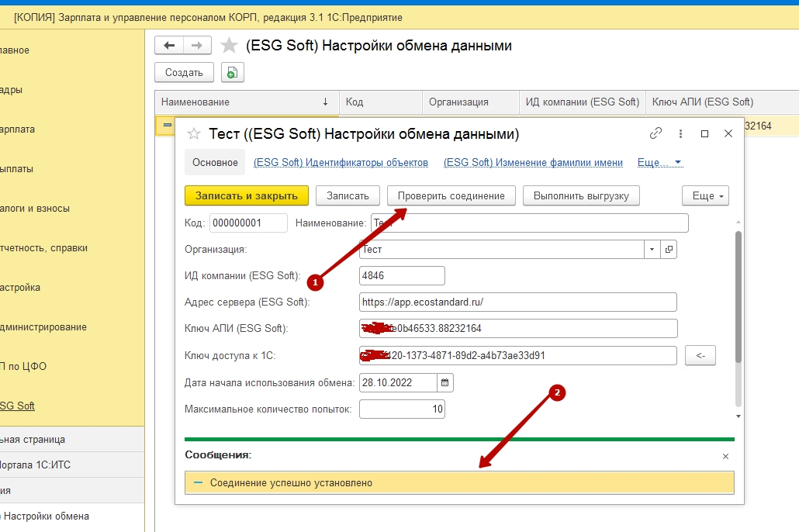The width and height of the screenshot is (799, 532).
Task: Expand the Еще link in navigation tabs
Action: (x=659, y=163)
